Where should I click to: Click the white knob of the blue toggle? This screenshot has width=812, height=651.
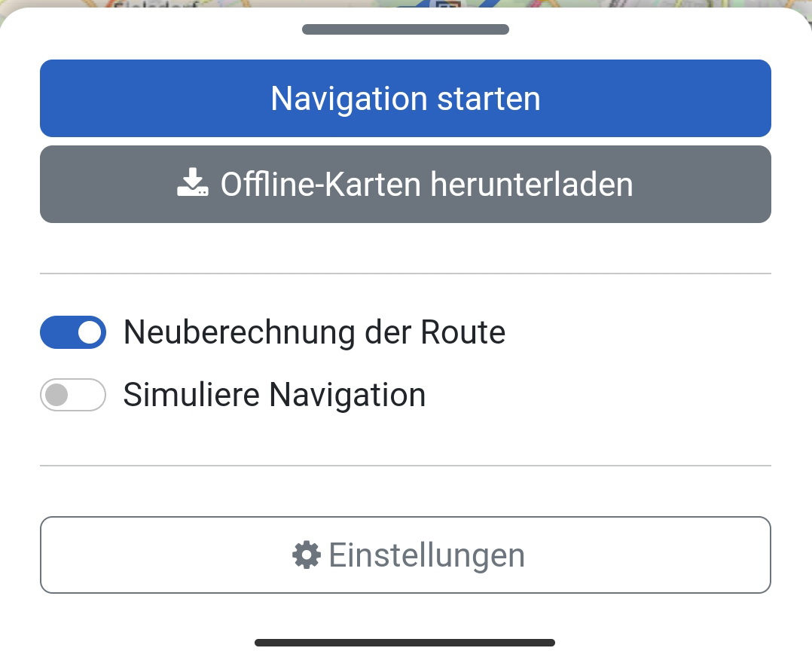coord(90,332)
